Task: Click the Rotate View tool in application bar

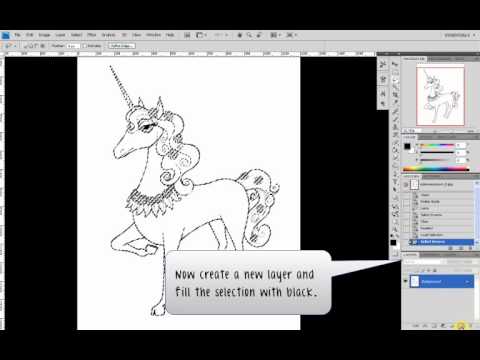Action: 259,35
